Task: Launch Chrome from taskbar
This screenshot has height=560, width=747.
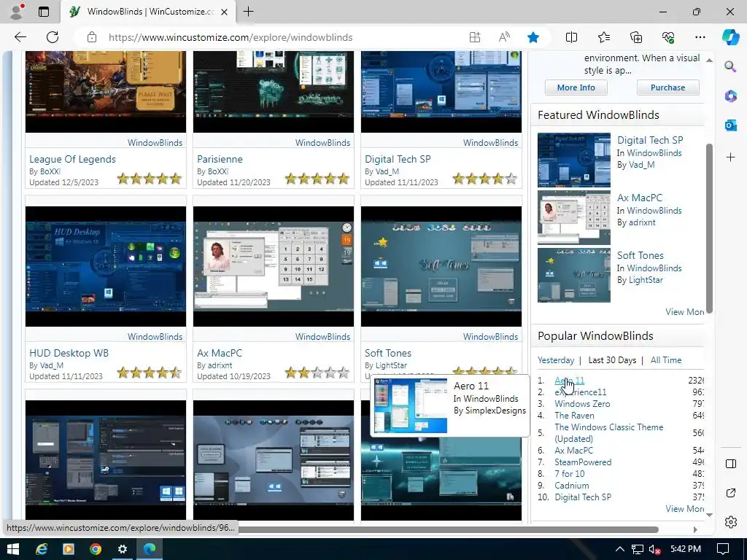Action: [x=96, y=549]
